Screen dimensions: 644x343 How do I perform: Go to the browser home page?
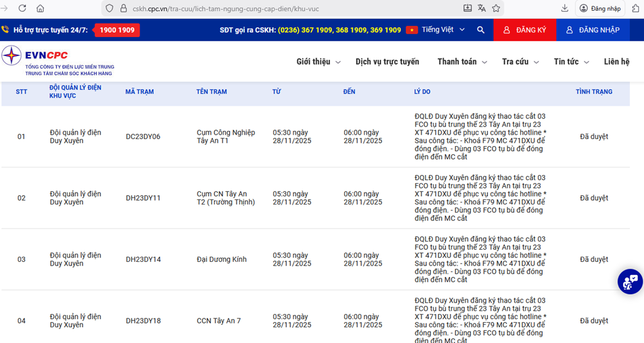pyautogui.click(x=40, y=8)
